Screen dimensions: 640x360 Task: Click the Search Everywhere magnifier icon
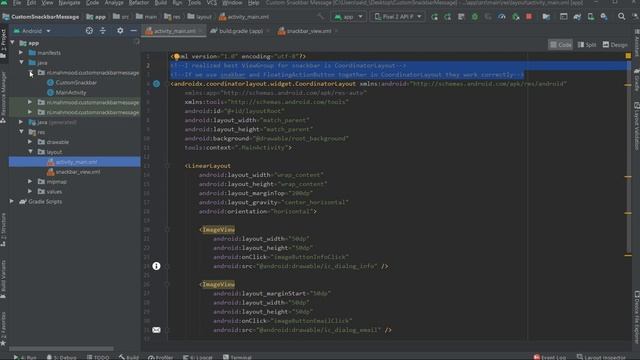point(621,17)
